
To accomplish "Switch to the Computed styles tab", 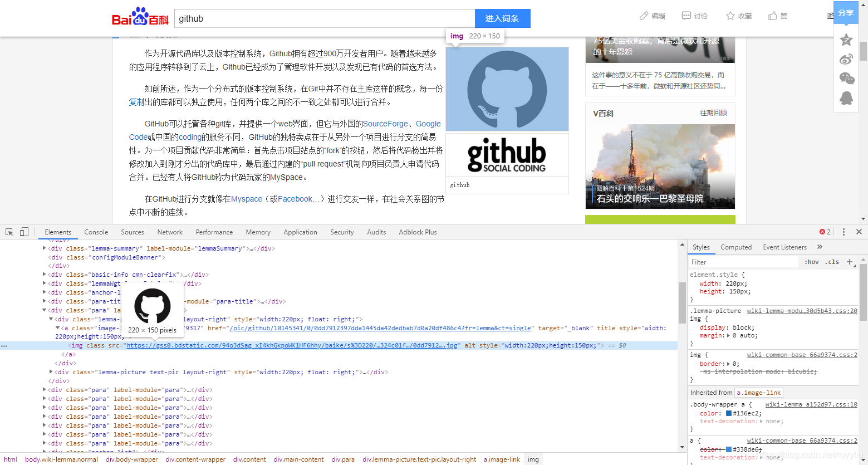I will 736,247.
